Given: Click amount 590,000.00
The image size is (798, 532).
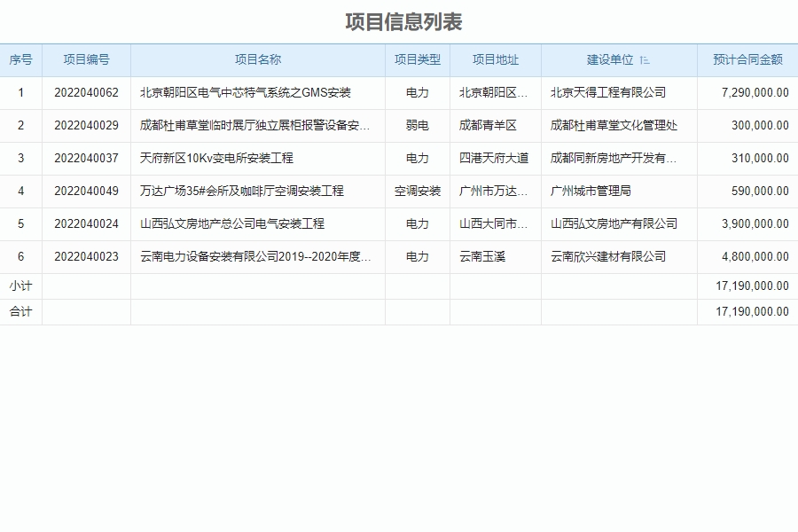Looking at the screenshot, I should (x=761, y=191).
